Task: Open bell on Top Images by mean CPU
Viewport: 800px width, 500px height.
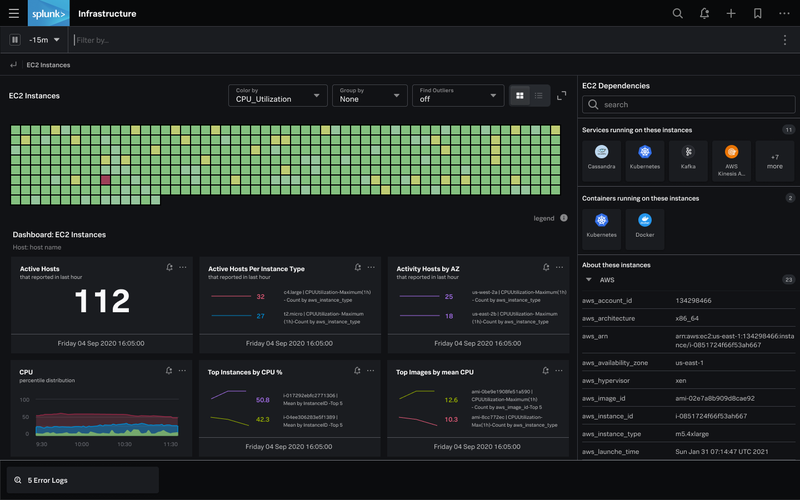Action: click(545, 370)
